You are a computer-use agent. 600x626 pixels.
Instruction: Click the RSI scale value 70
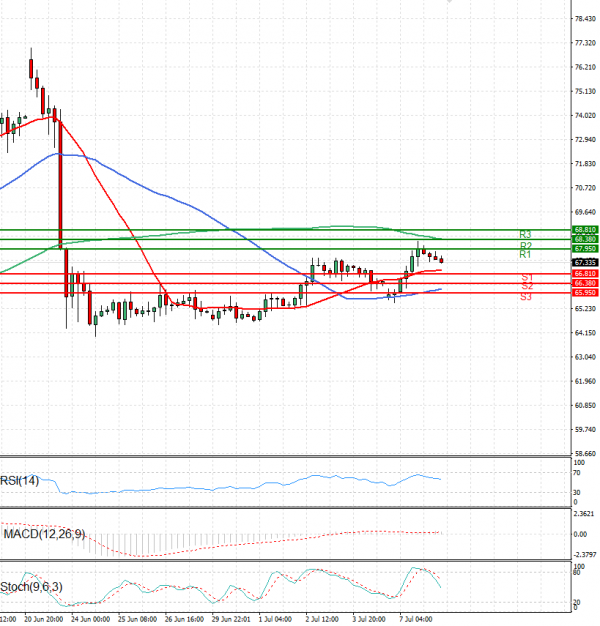pos(577,473)
